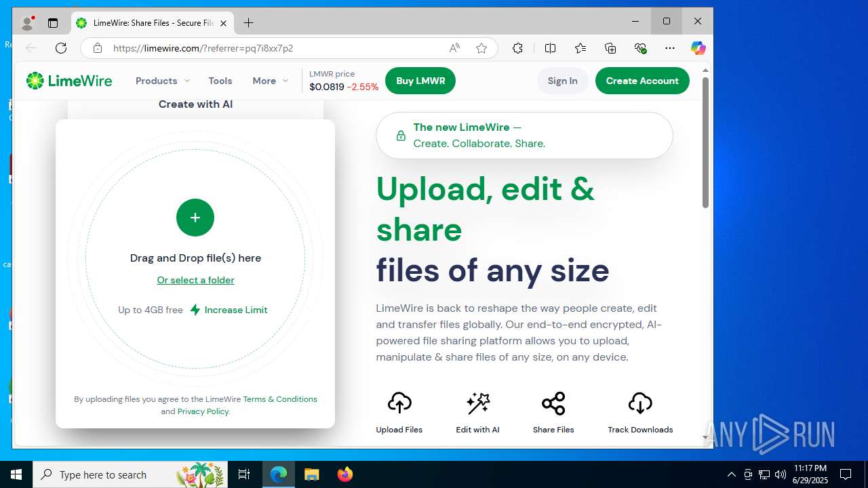
Task: Click the Track Downloads cloud icon
Action: point(640,403)
